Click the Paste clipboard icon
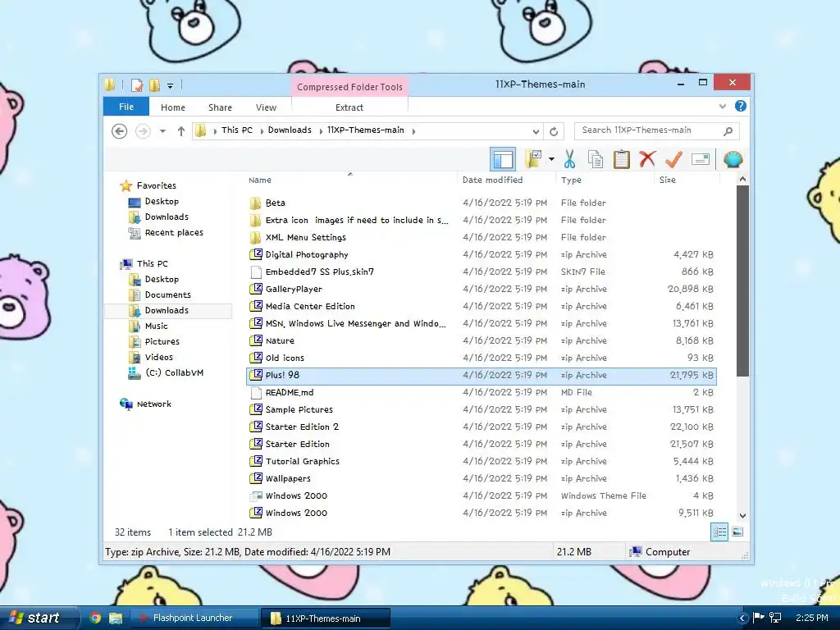The image size is (840, 630). pyautogui.click(x=622, y=159)
